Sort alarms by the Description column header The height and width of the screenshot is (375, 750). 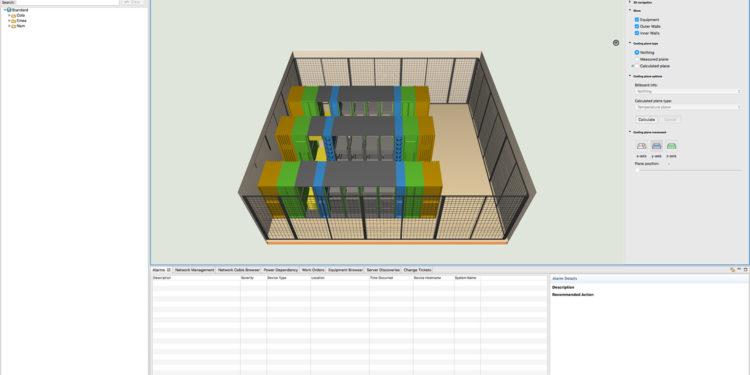point(196,277)
